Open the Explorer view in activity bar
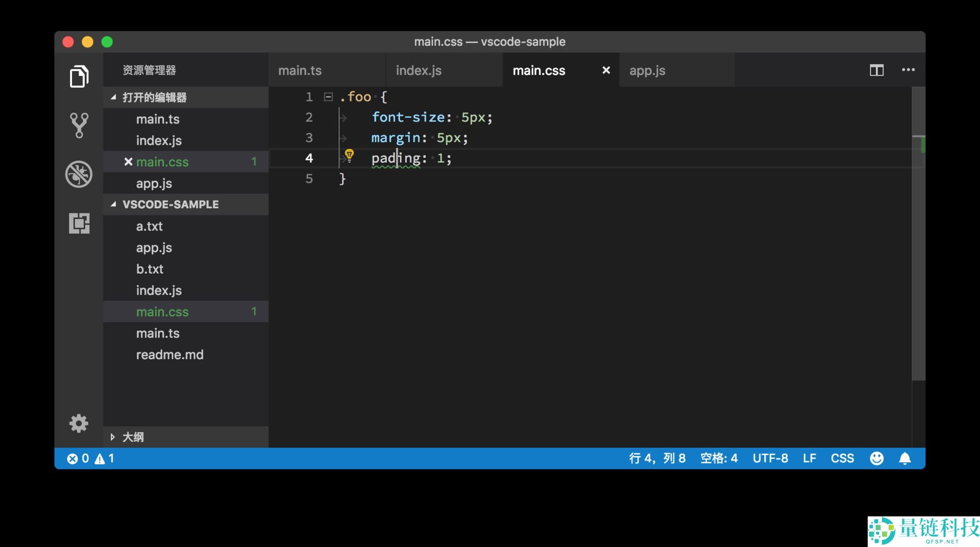980x547 pixels. [x=79, y=77]
